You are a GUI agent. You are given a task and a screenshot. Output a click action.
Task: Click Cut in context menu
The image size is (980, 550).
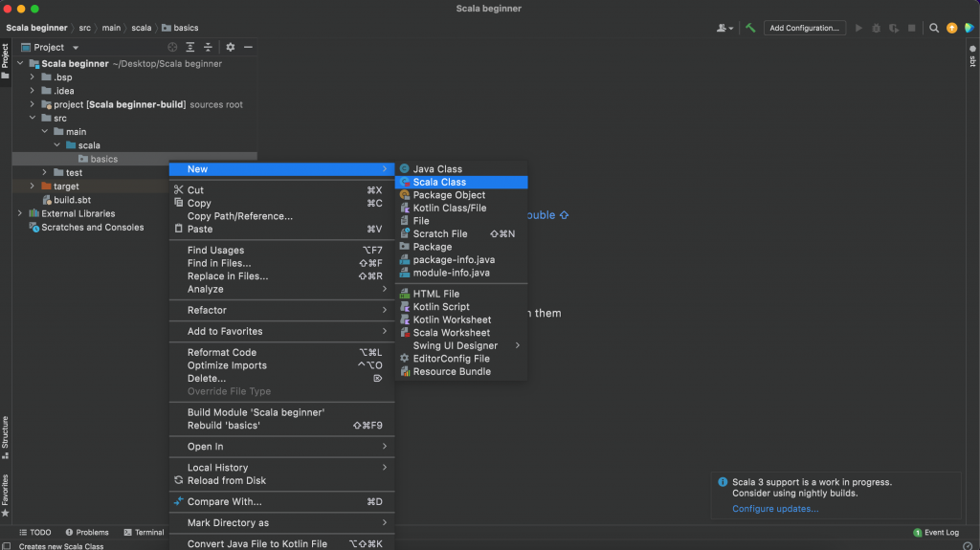click(282, 190)
